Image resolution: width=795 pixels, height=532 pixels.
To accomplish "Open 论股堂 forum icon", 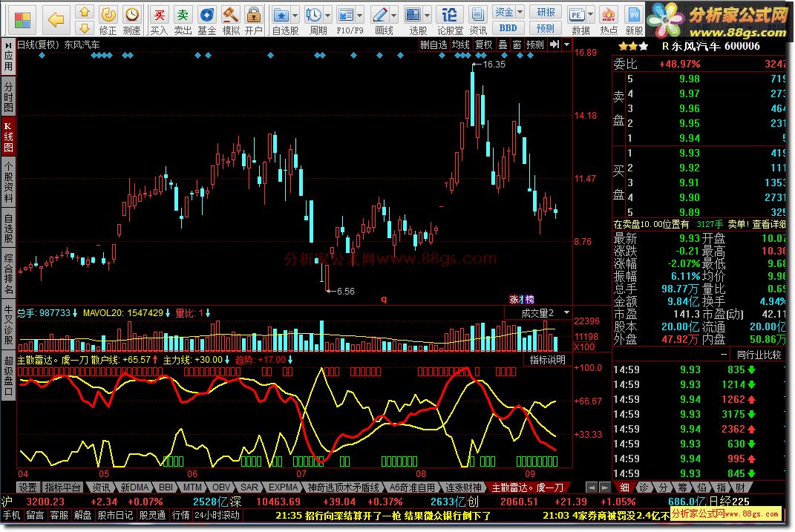I will click(x=450, y=20).
